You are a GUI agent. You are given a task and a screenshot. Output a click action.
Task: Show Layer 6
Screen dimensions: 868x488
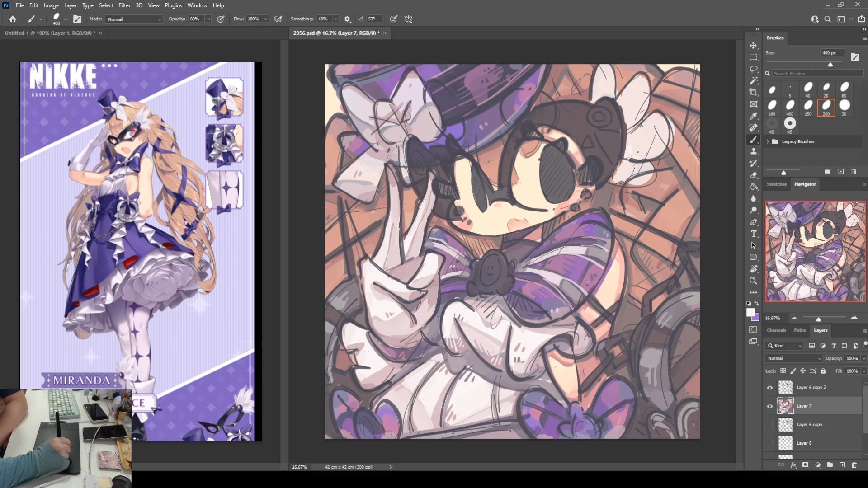(x=770, y=443)
